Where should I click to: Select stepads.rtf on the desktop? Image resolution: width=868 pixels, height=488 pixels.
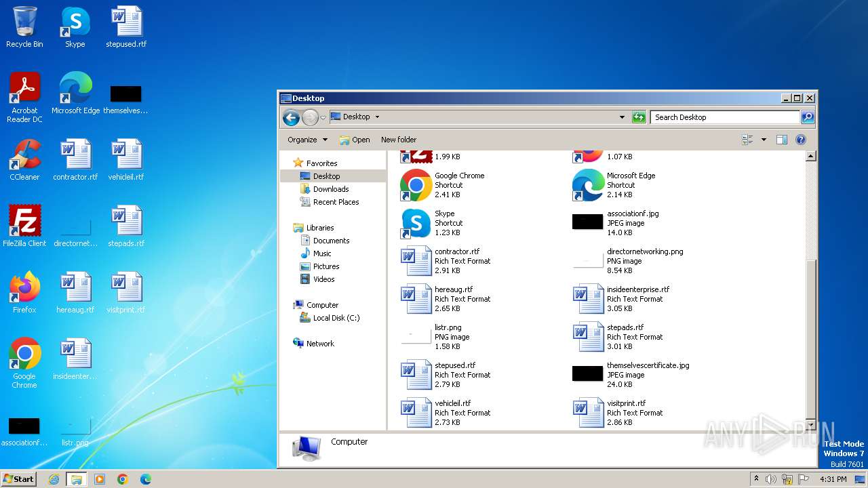tap(126, 226)
